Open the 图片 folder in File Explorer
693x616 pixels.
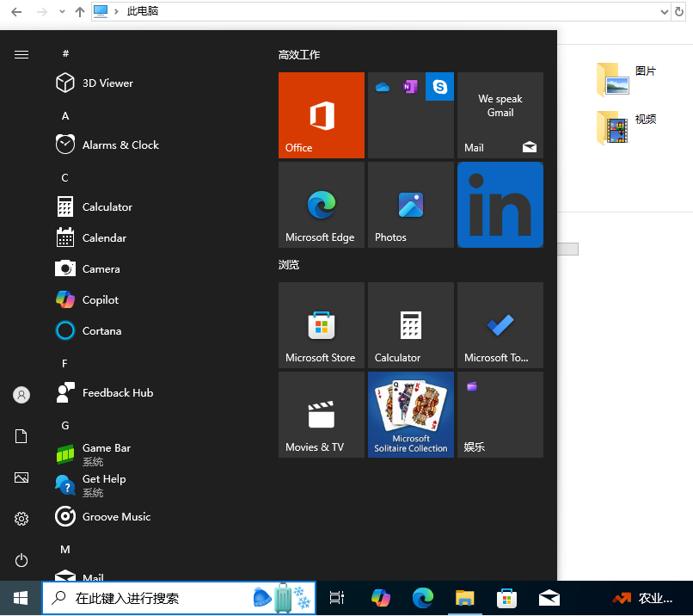pyautogui.click(x=626, y=80)
